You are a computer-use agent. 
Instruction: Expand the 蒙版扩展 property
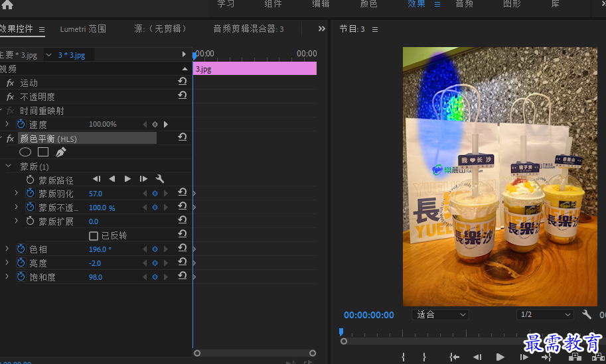coord(16,220)
